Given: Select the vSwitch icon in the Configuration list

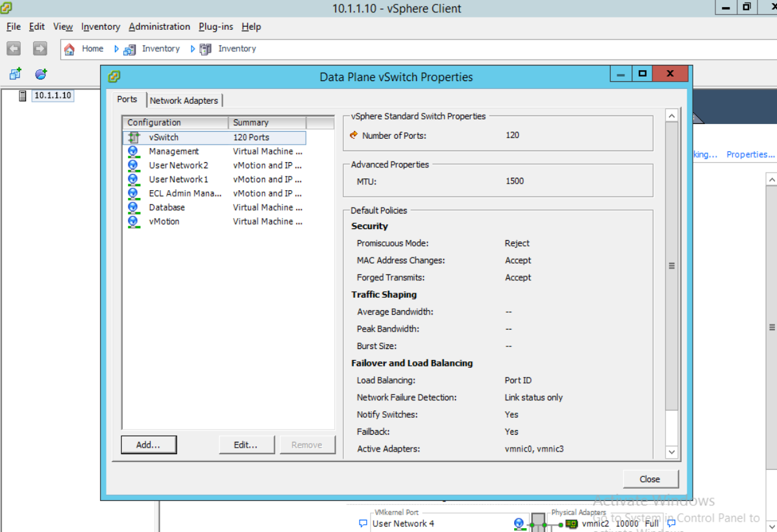Looking at the screenshot, I should tap(134, 137).
